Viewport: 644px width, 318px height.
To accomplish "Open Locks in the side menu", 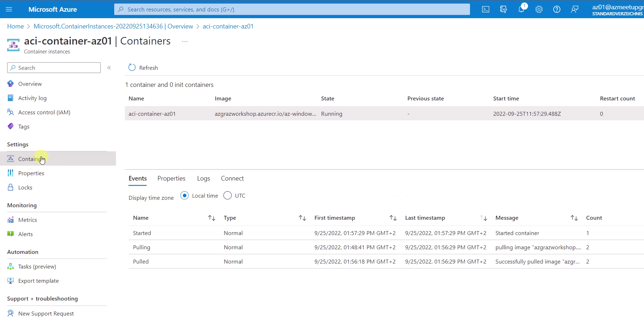I will pos(25,187).
